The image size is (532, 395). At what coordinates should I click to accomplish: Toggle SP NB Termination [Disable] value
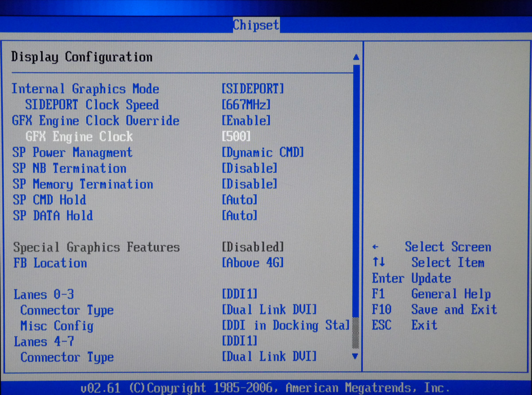(249, 168)
